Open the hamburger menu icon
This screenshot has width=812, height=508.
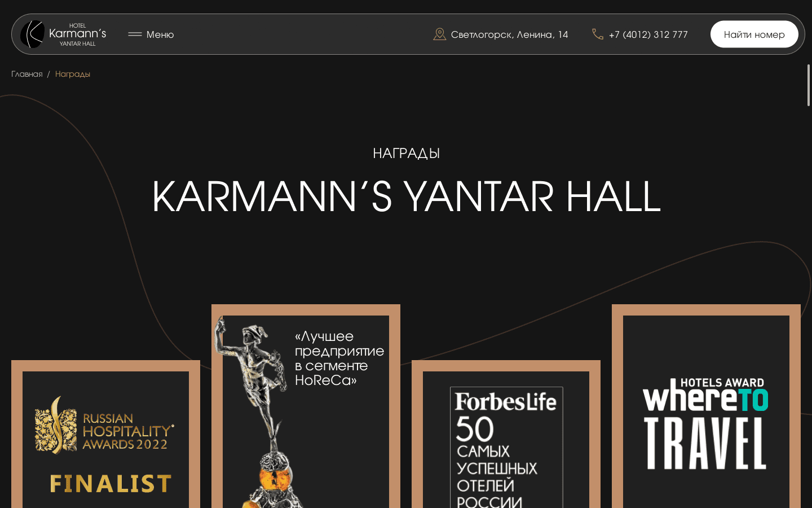click(x=135, y=34)
